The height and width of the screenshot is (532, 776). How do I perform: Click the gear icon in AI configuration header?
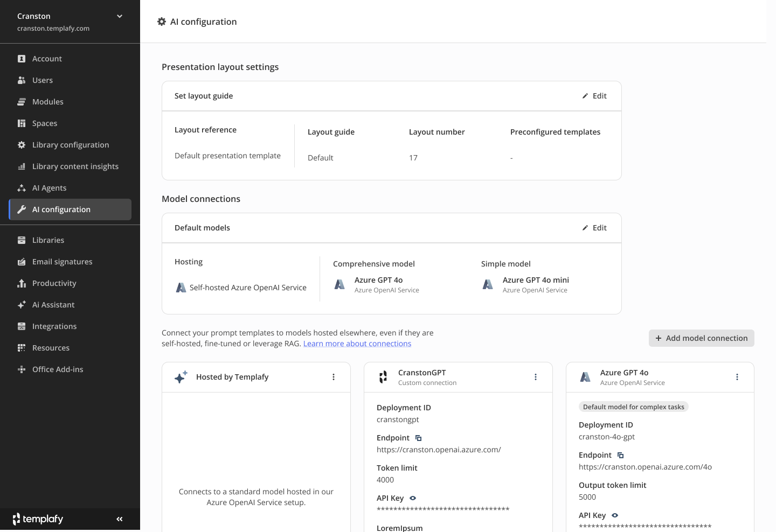click(x=162, y=22)
